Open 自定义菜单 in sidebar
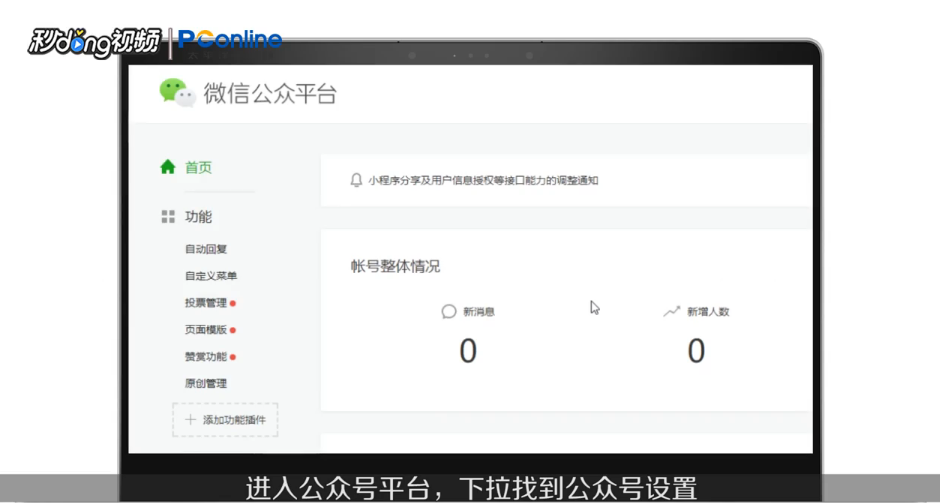 [x=211, y=276]
